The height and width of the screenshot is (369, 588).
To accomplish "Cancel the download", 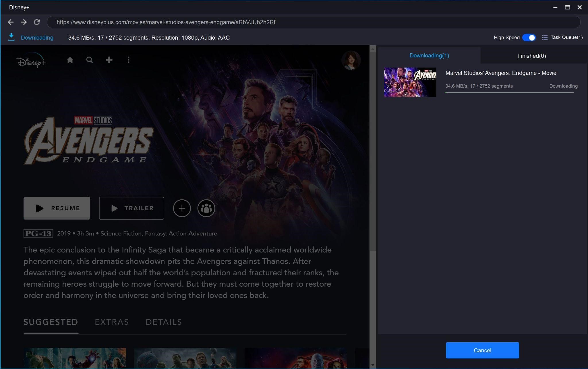I will click(x=482, y=350).
